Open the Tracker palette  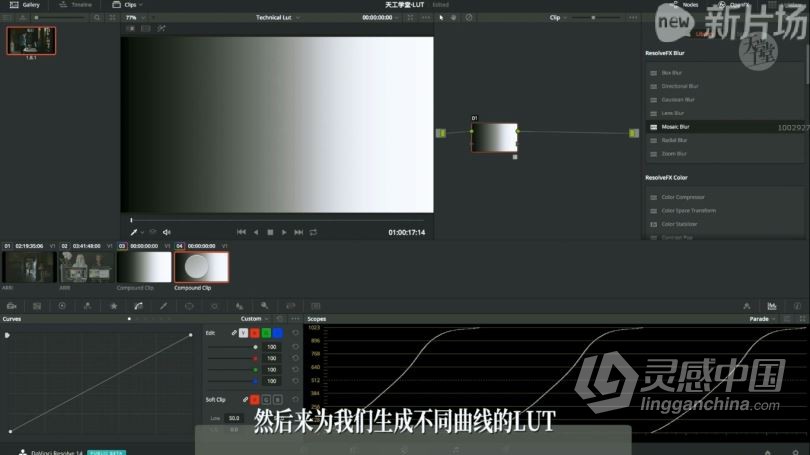click(214, 306)
